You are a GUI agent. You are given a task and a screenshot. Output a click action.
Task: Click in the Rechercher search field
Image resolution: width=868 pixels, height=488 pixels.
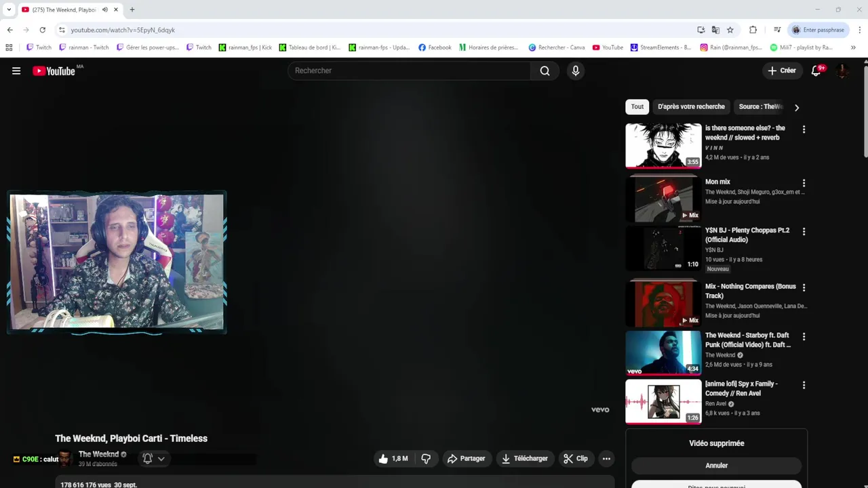(409, 70)
